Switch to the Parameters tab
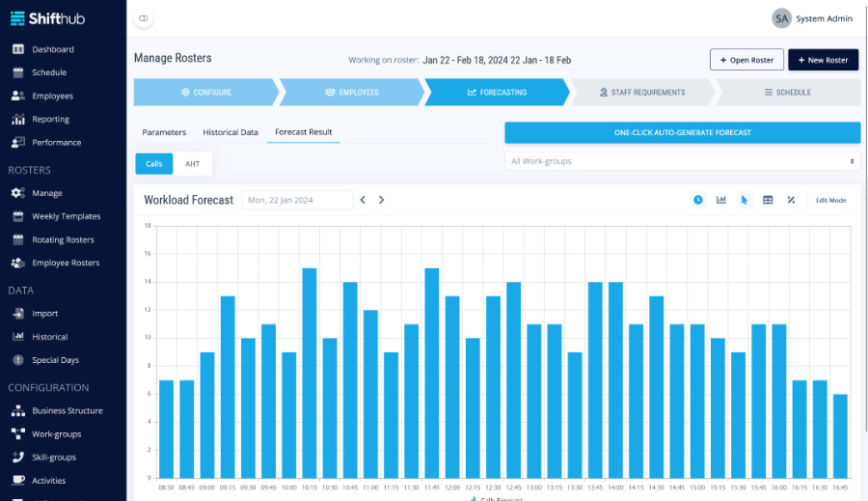 pyautogui.click(x=164, y=132)
